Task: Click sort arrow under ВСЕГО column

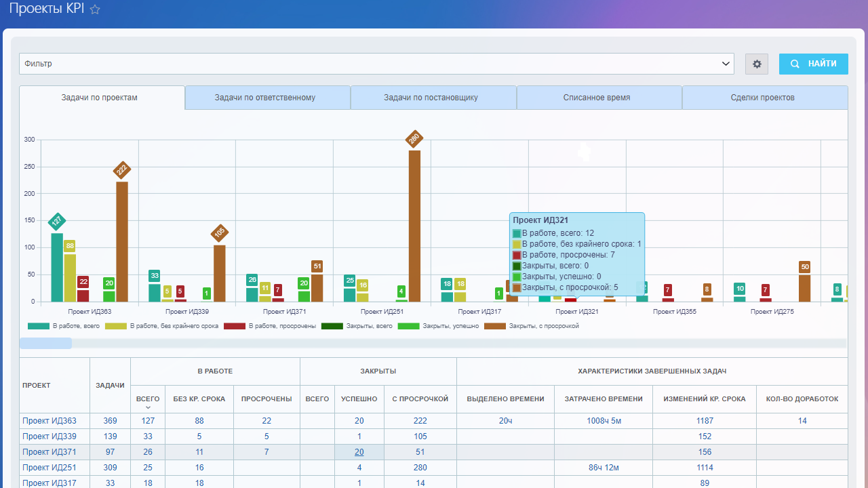Action: [148, 407]
